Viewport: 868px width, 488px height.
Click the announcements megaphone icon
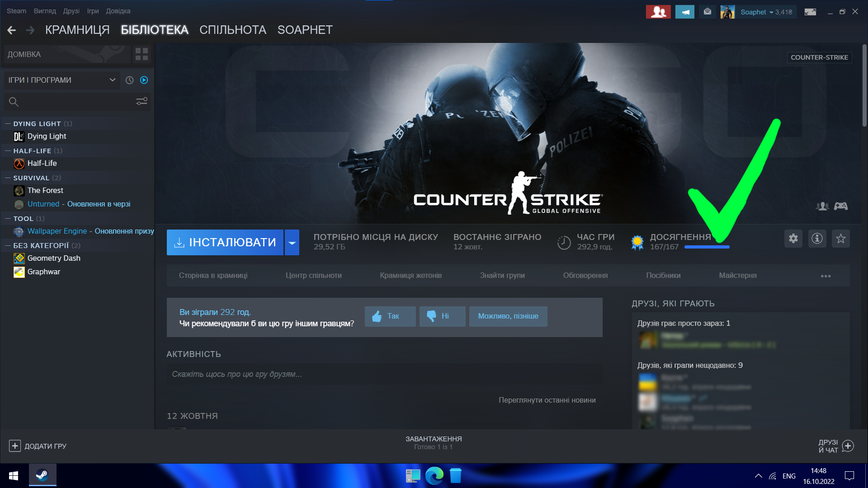684,12
